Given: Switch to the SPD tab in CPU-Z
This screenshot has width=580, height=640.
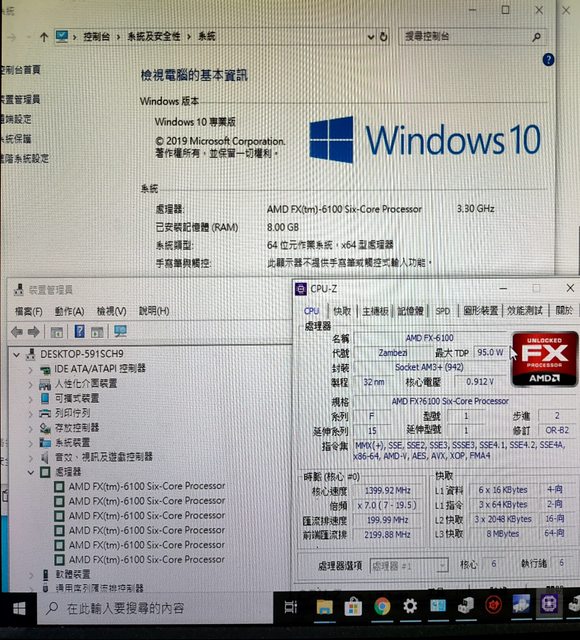Looking at the screenshot, I should click(442, 311).
